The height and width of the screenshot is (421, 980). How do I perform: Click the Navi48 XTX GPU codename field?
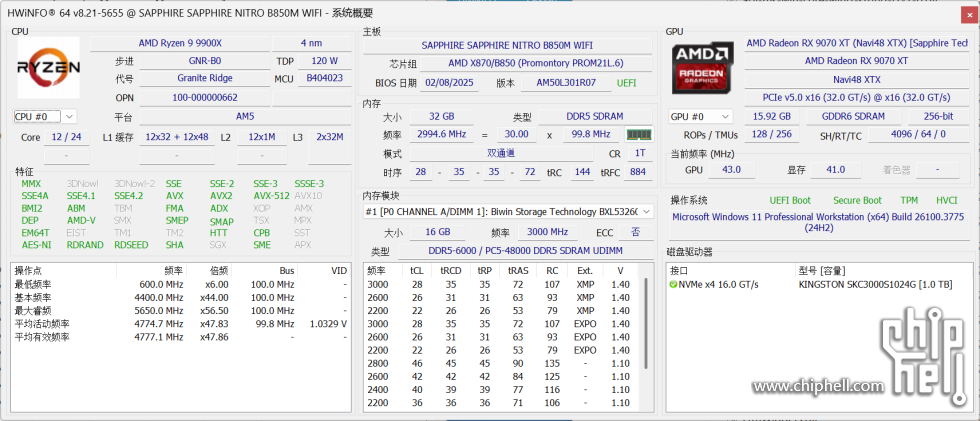tap(856, 79)
